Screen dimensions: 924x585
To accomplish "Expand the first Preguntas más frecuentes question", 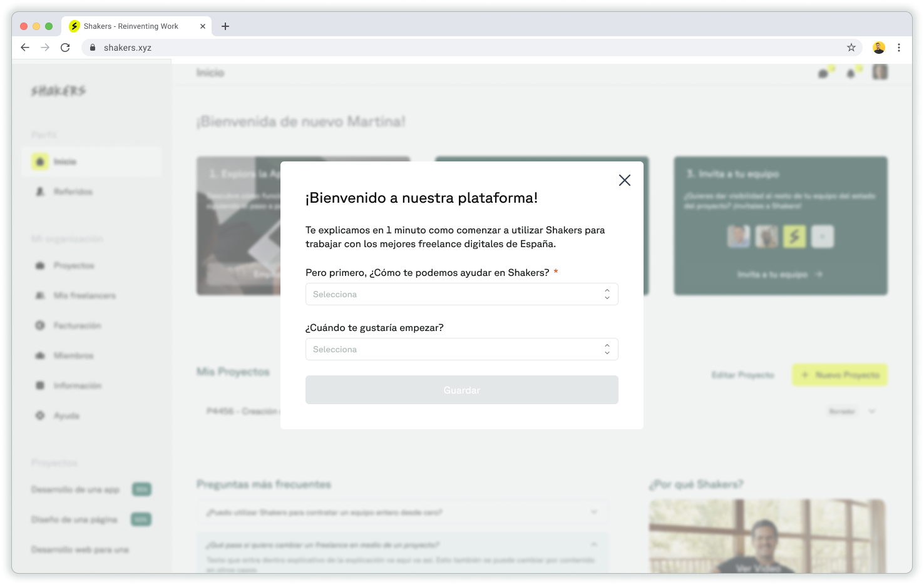I will (593, 512).
